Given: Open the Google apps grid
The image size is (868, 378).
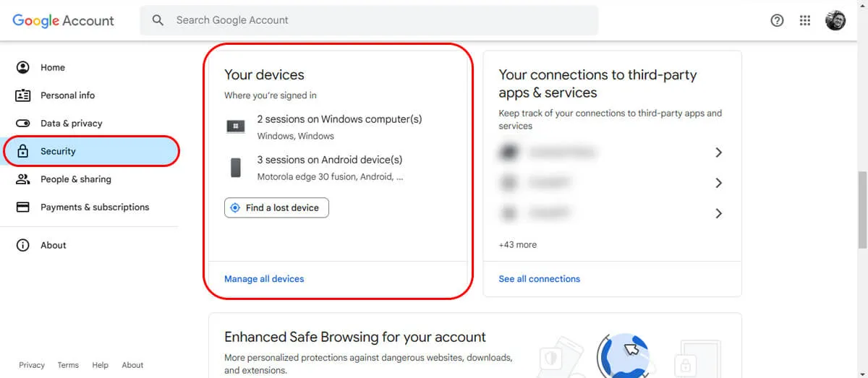Looking at the screenshot, I should 805,20.
